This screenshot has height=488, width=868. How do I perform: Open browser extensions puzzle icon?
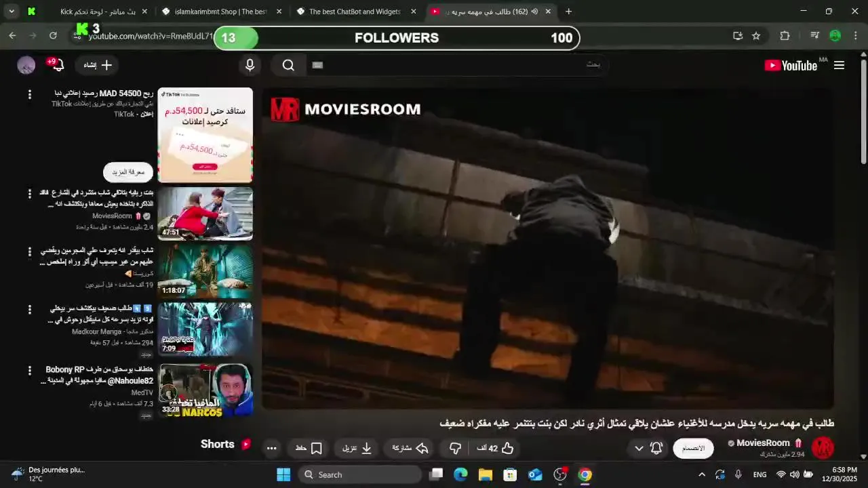[785, 36]
